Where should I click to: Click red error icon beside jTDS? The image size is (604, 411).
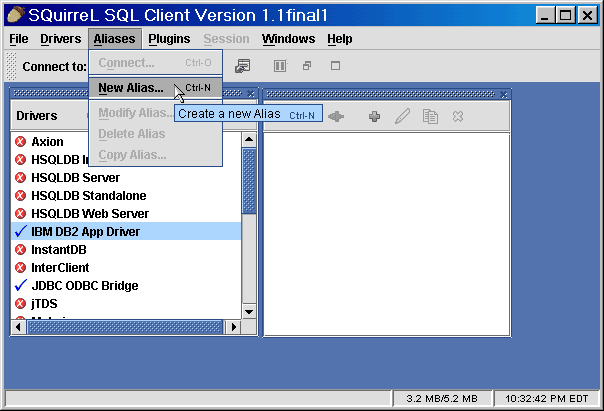(x=20, y=304)
